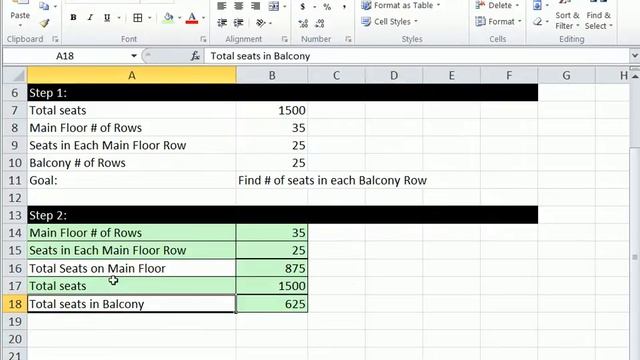Select row 18 header
The height and width of the screenshot is (360, 640).
15,304
